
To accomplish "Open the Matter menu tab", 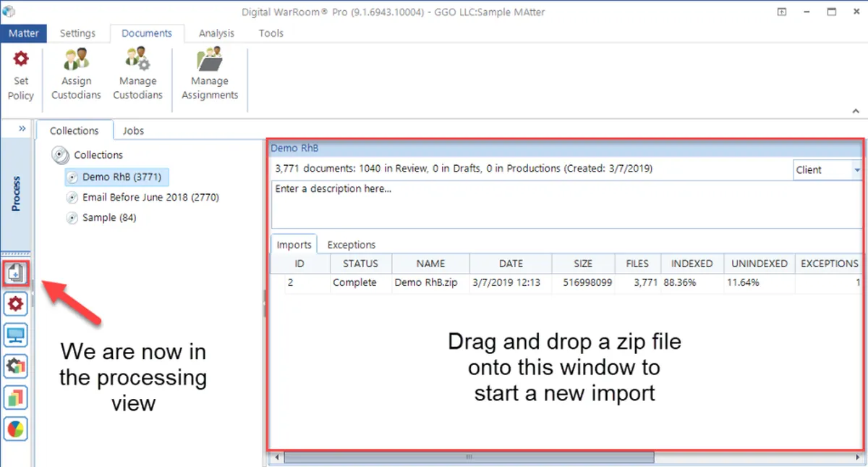I will coord(24,33).
